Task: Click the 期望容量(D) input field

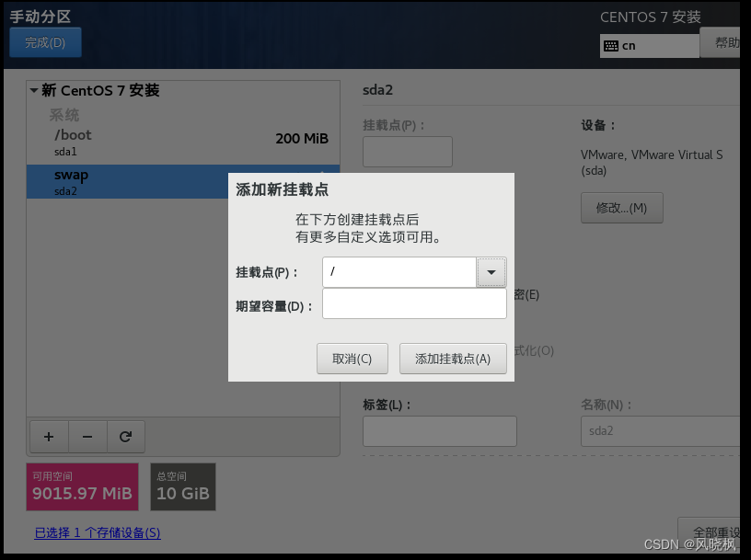Action: 413,303
